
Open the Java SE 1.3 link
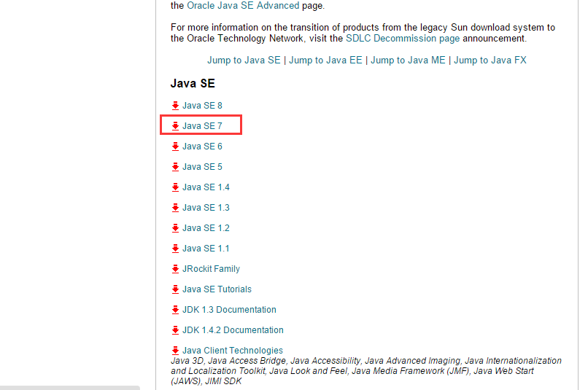tap(206, 208)
